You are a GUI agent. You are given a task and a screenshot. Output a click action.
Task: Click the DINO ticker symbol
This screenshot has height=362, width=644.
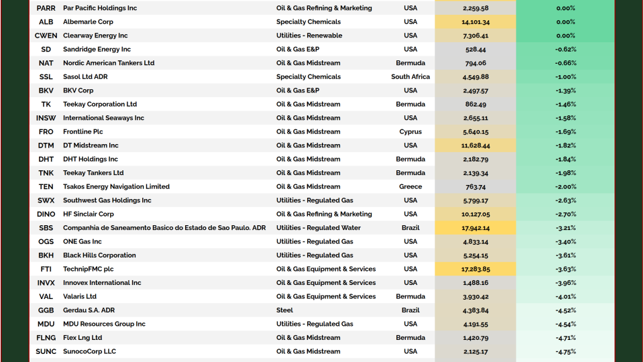click(46, 214)
